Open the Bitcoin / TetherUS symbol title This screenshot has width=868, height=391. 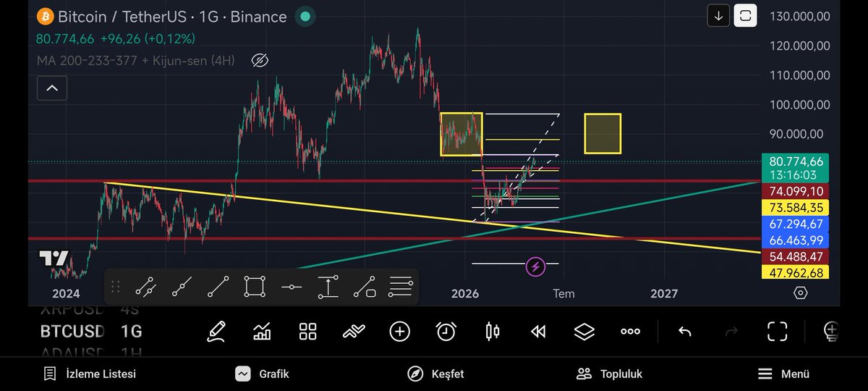pos(172,16)
